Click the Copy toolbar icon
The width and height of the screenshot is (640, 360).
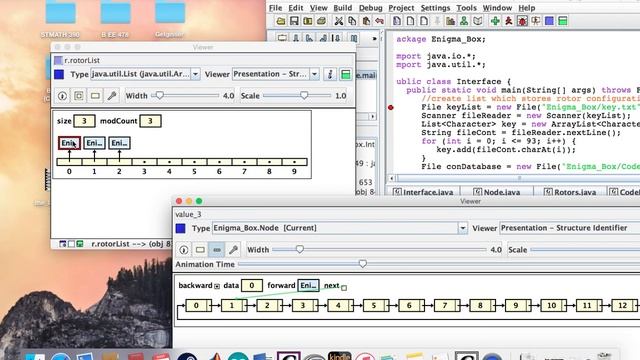[x=352, y=21]
